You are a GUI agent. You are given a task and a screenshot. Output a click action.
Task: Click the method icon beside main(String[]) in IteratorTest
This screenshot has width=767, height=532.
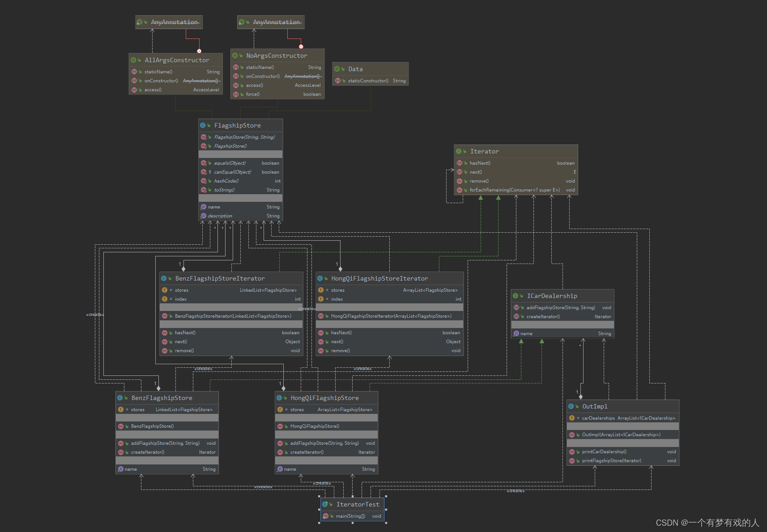[x=325, y=516]
